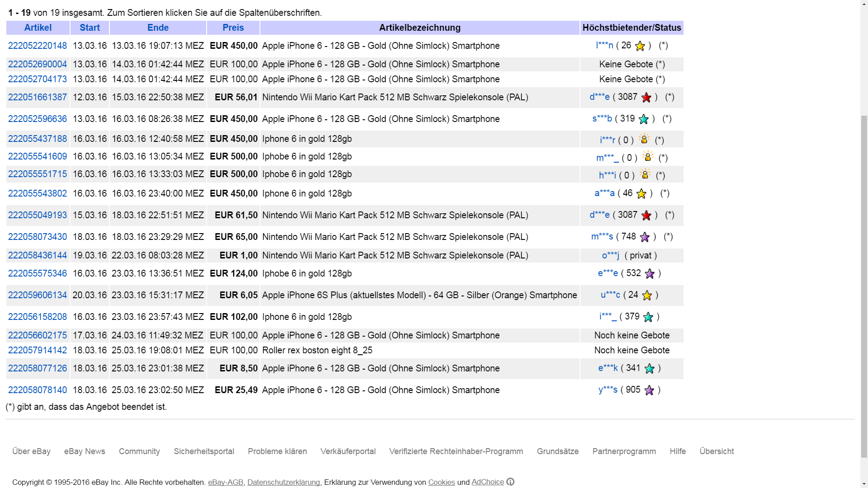The height and width of the screenshot is (488, 868).
Task: Open article 222056158208
Action: tap(38, 317)
